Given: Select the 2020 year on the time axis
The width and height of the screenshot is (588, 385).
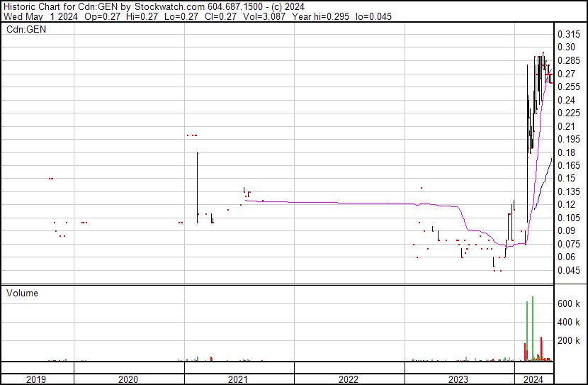Looking at the screenshot, I should [x=128, y=379].
